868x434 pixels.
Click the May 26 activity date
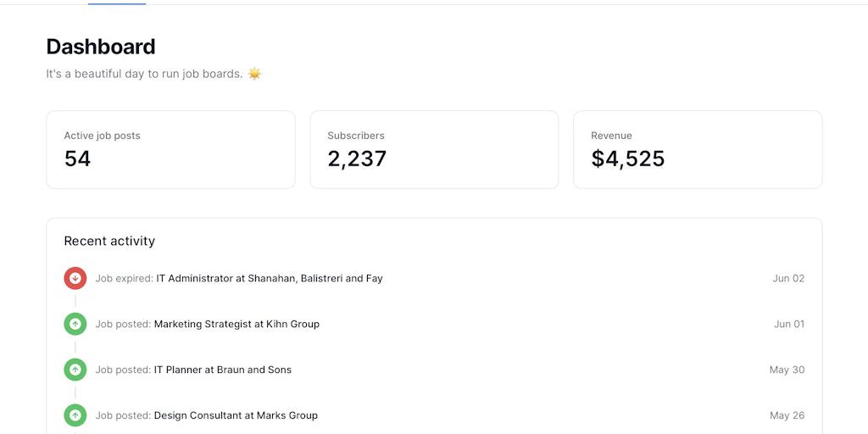(787, 415)
